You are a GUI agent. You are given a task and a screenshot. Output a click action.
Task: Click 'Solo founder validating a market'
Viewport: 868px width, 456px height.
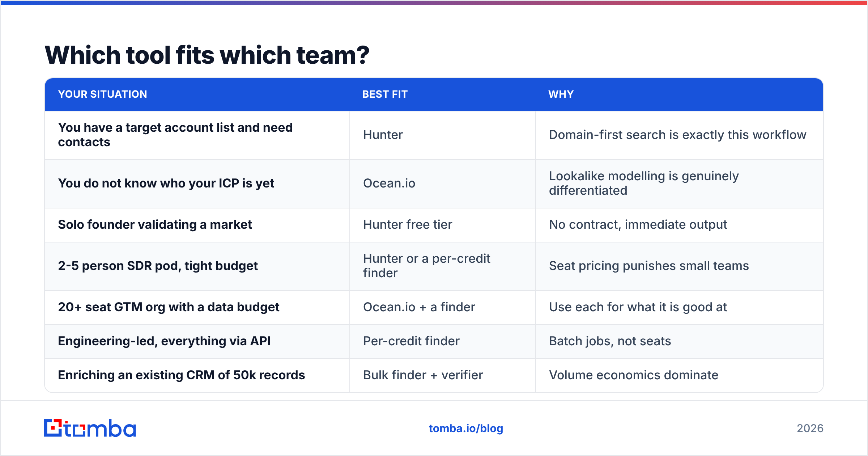coord(155,224)
